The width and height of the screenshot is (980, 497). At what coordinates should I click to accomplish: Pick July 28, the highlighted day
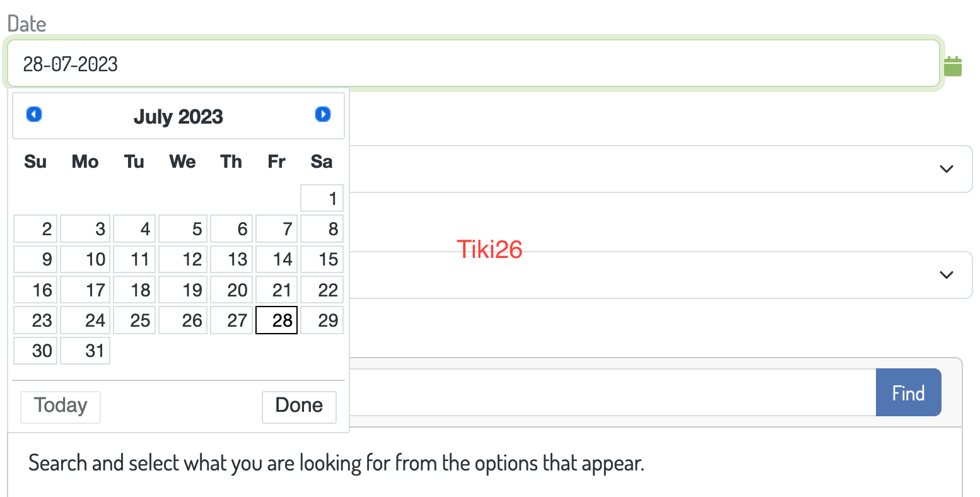click(276, 320)
